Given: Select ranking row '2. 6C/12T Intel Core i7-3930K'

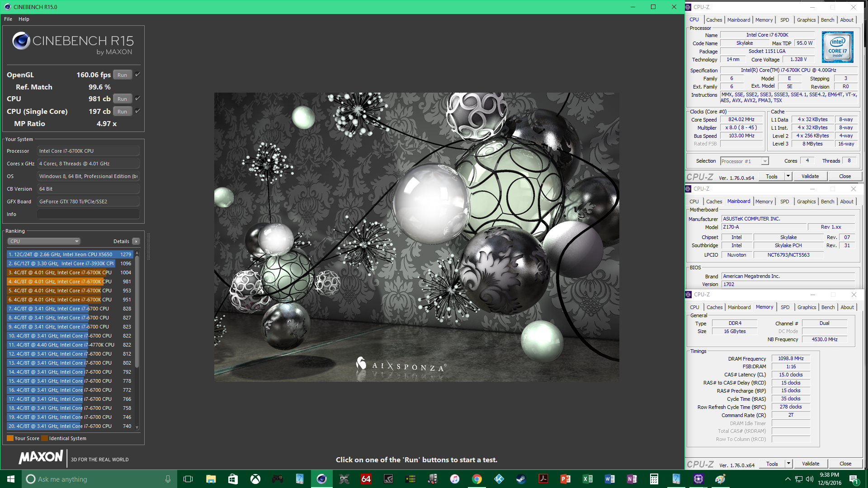Looking at the screenshot, I should pos(70,263).
